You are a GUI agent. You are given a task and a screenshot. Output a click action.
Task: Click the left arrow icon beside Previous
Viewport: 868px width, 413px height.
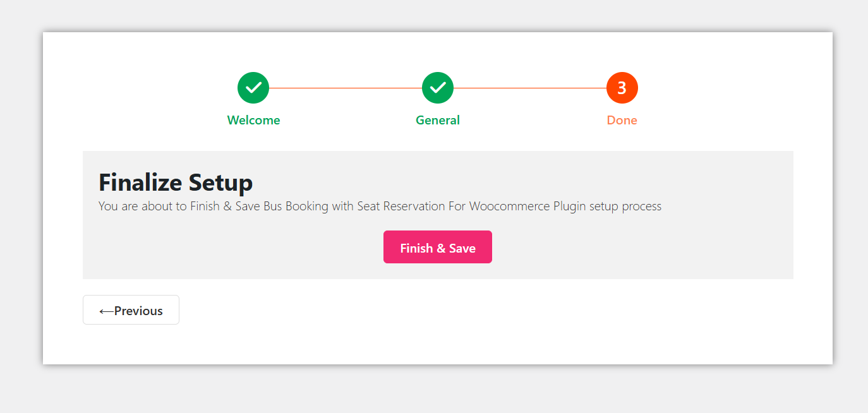(106, 311)
